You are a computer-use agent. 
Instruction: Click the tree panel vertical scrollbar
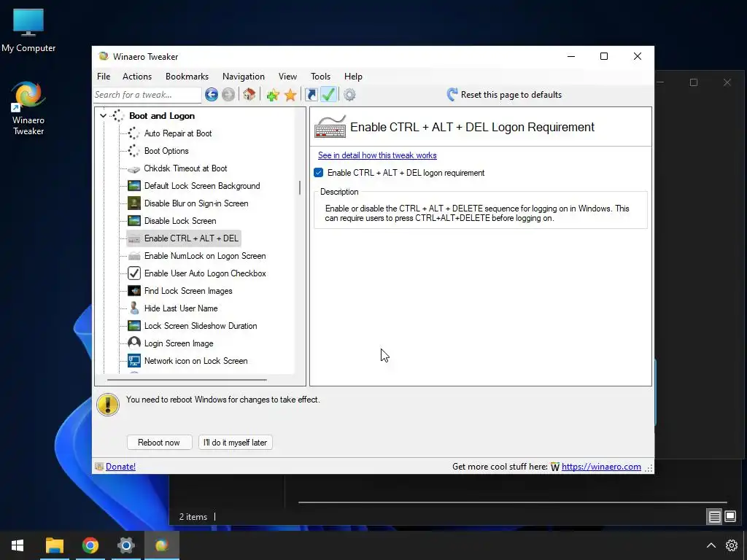300,187
